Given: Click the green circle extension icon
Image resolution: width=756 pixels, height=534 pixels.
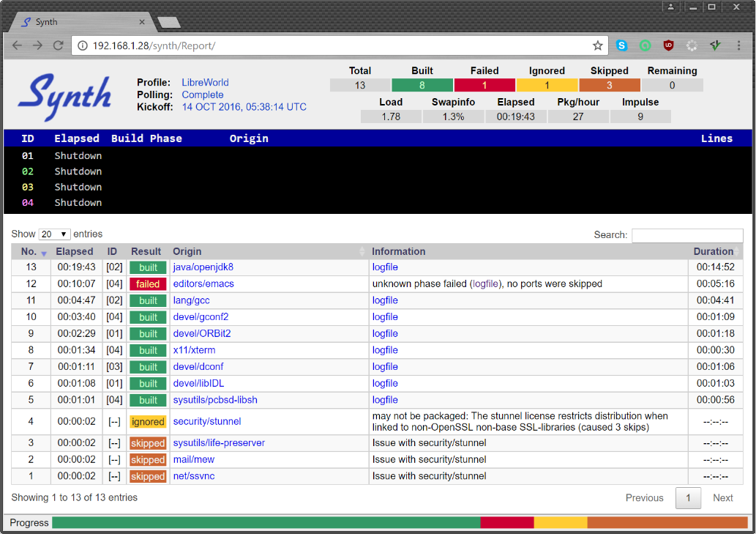Looking at the screenshot, I should click(x=645, y=45).
